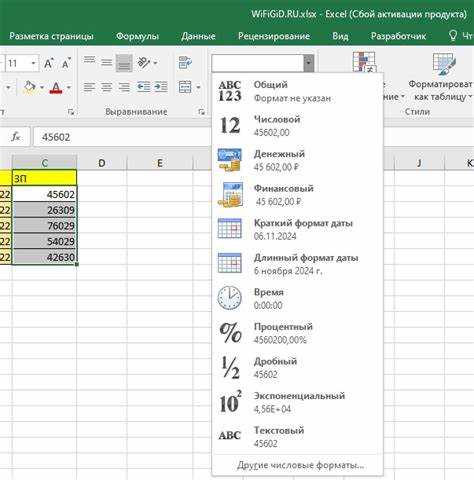The width and height of the screenshot is (474, 480).
Task: Click the wrap text icon
Action: point(185,63)
